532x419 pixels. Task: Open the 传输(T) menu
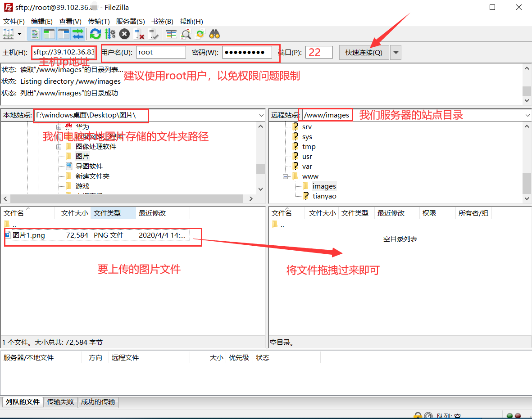99,21
